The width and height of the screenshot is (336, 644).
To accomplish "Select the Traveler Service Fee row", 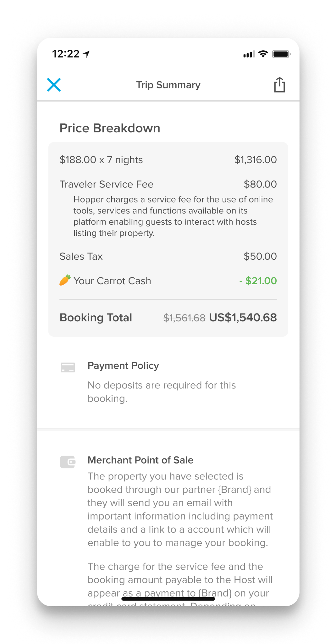I will point(107,184).
